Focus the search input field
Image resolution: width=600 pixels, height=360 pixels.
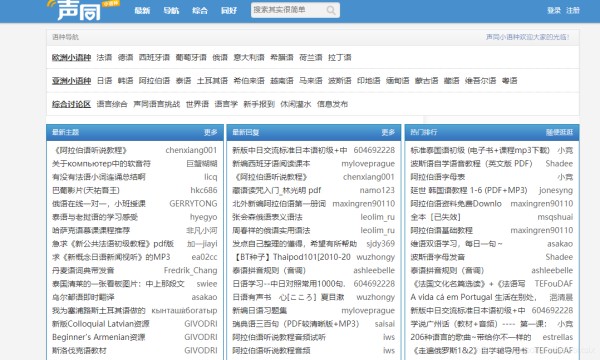pyautogui.click(x=289, y=10)
